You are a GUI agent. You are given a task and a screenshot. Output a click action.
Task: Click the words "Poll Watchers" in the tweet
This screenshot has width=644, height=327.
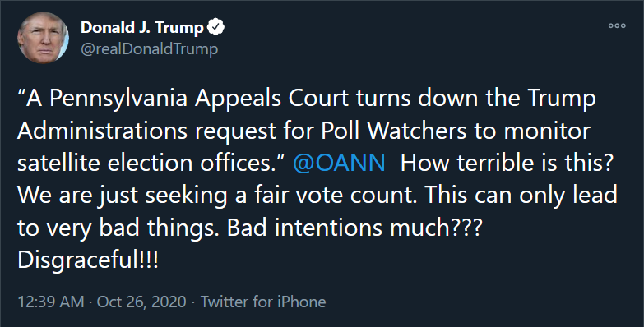pyautogui.click(x=393, y=131)
